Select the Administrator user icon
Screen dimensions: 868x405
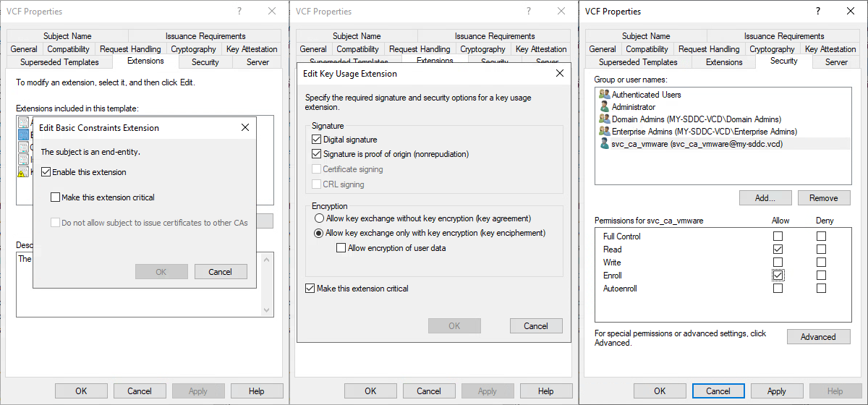tap(604, 107)
